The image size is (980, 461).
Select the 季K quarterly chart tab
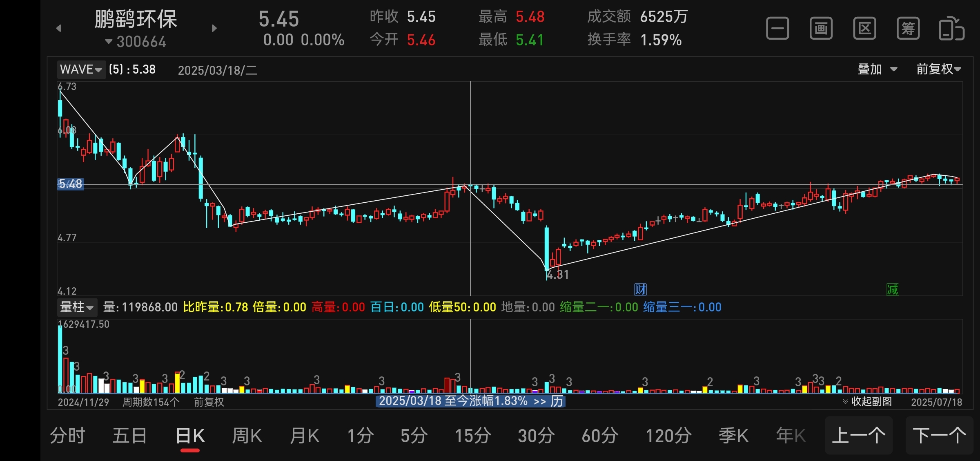click(x=734, y=436)
